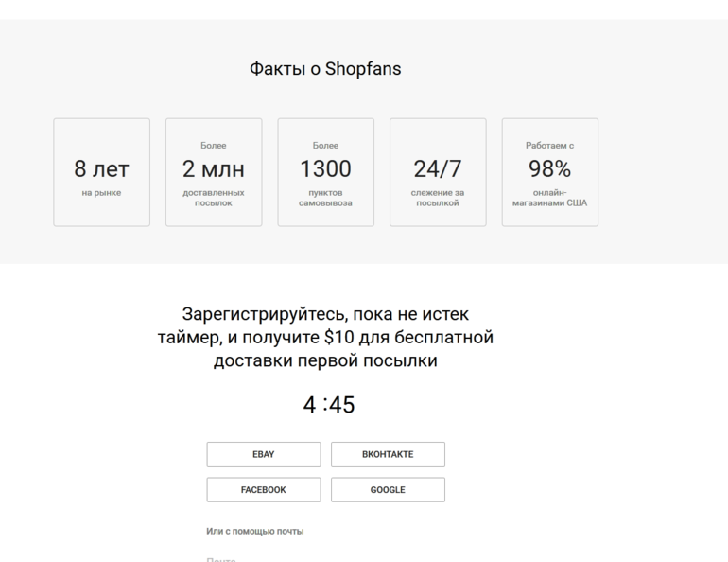The width and height of the screenshot is (728, 562).
Task: Choose the GOOGLE sign-up button
Action: tap(388, 490)
